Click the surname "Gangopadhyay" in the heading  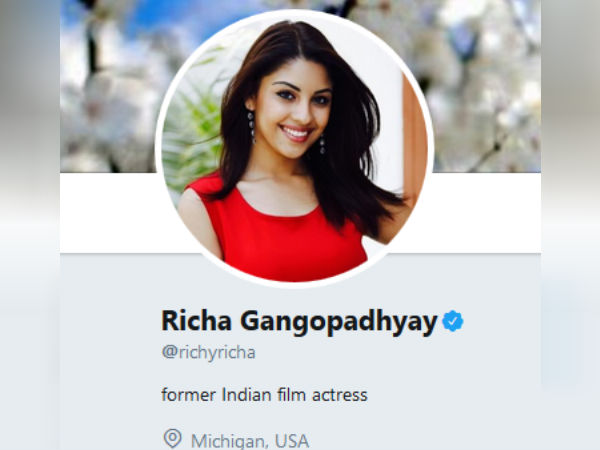339,322
